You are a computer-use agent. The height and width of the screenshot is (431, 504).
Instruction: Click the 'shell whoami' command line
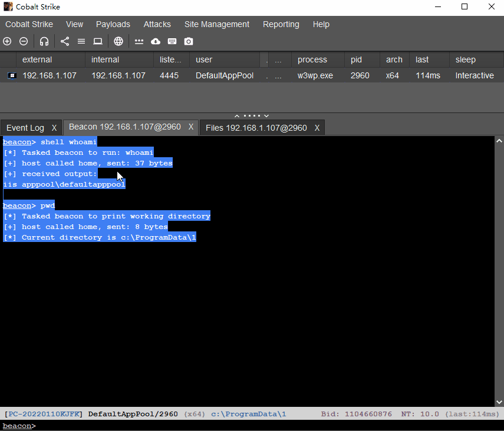[50, 142]
